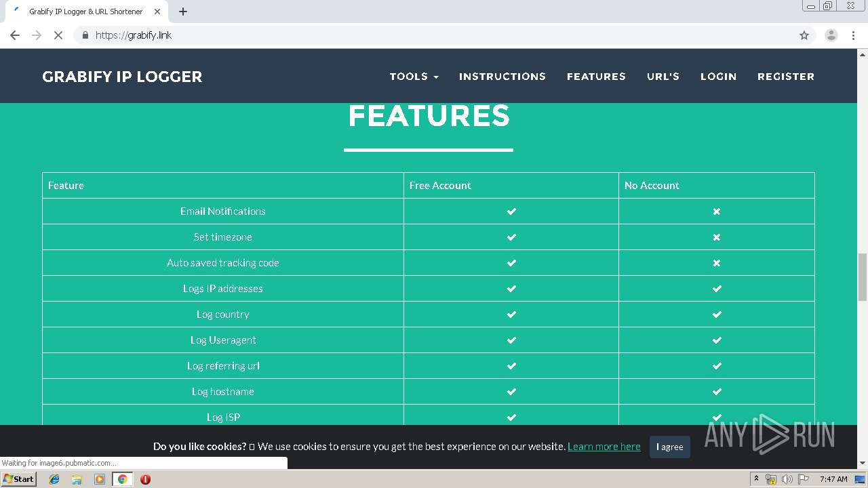Click the Free Account checkmark for Log referring url
Viewport: 868px width, 488px height.
point(511,366)
